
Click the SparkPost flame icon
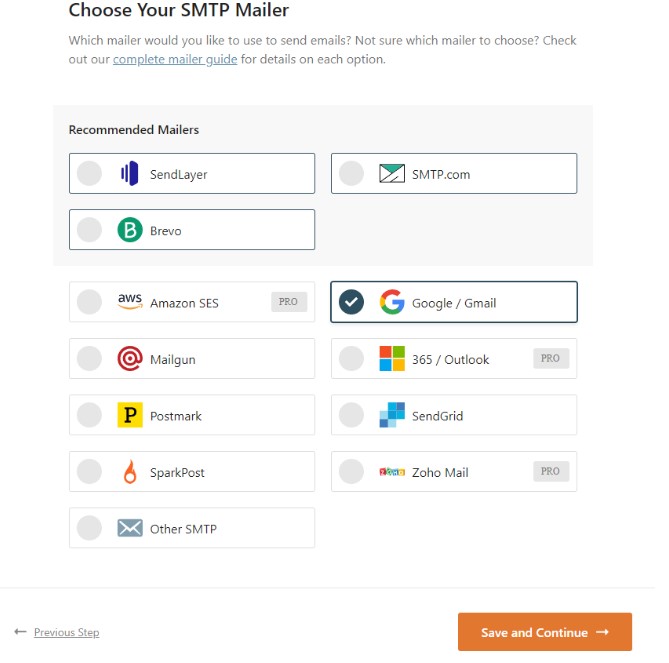(x=130, y=471)
